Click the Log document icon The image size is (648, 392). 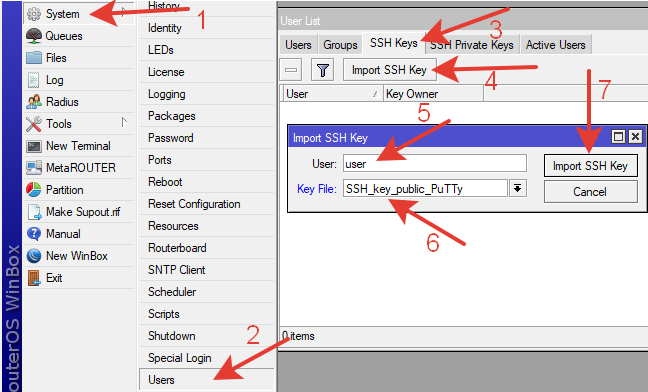pos(33,80)
